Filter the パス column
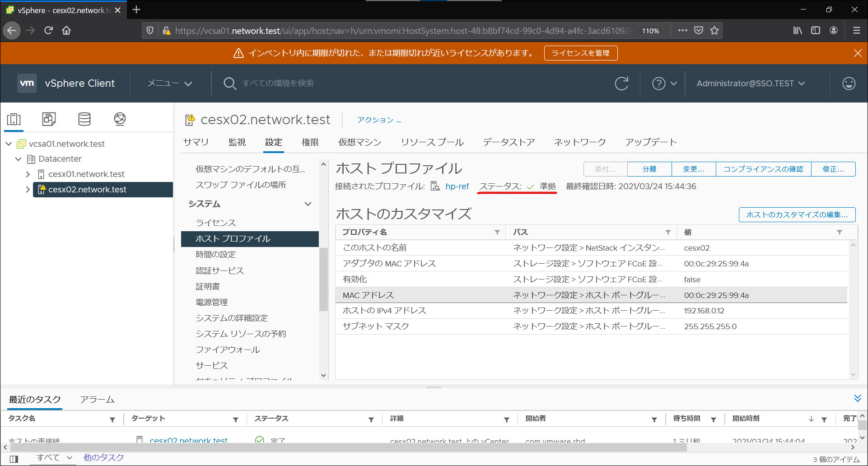The image size is (868, 466). (x=668, y=232)
